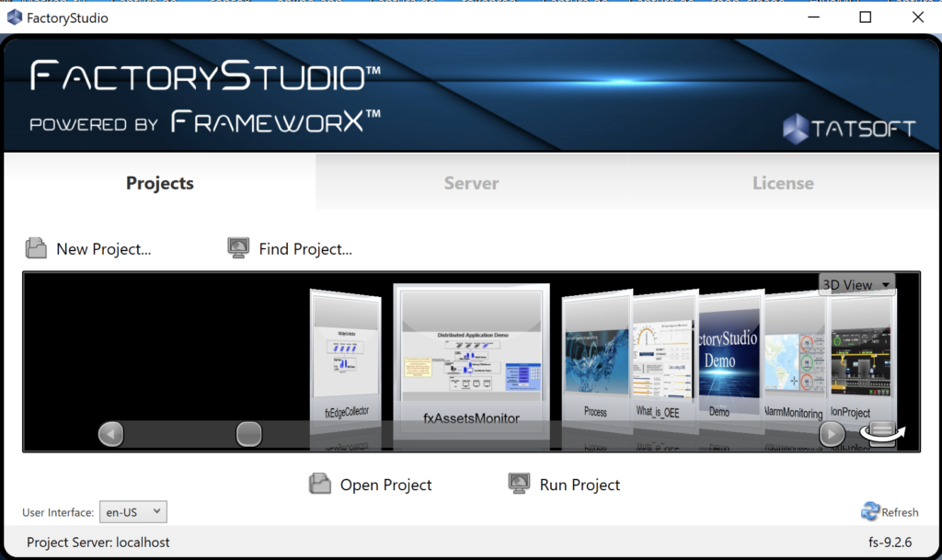This screenshot has width=942, height=560.
Task: Click the Open Project folder icon
Action: [x=319, y=484]
